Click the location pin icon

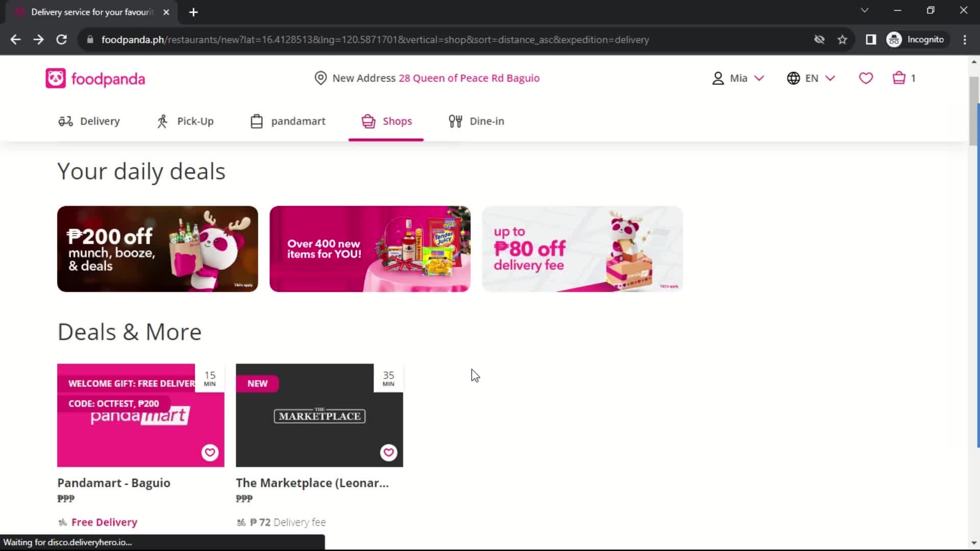click(321, 78)
